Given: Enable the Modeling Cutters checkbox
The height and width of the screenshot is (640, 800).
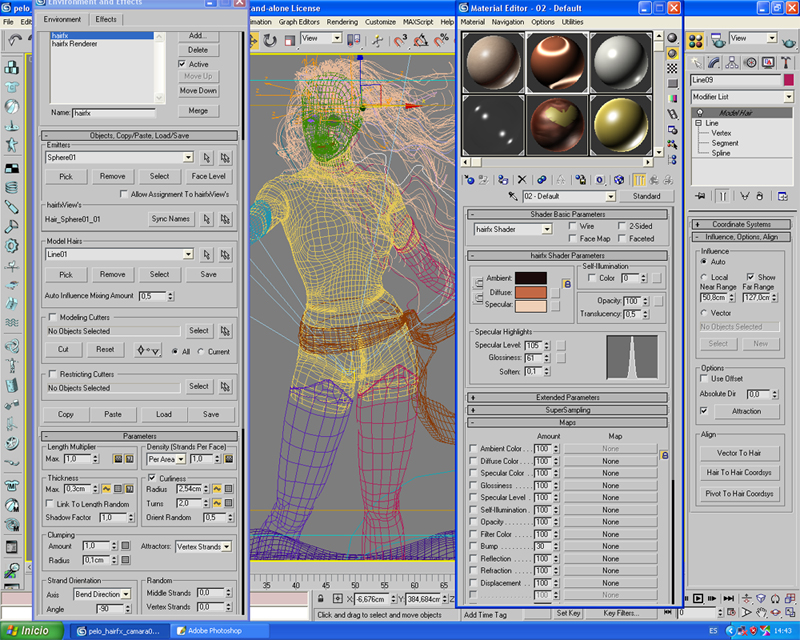Looking at the screenshot, I should pyautogui.click(x=53, y=317).
